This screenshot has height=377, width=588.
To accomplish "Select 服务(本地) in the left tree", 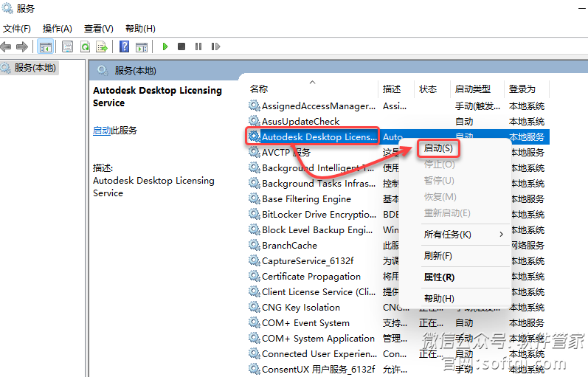I will click(x=35, y=68).
